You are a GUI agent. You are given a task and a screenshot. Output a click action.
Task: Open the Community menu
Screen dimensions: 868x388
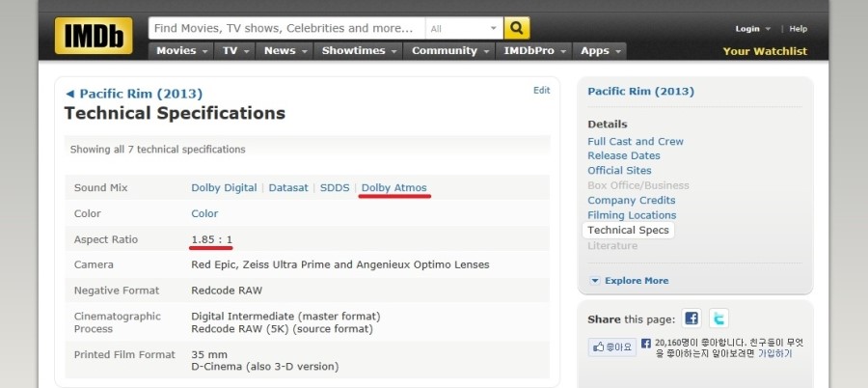coord(448,51)
